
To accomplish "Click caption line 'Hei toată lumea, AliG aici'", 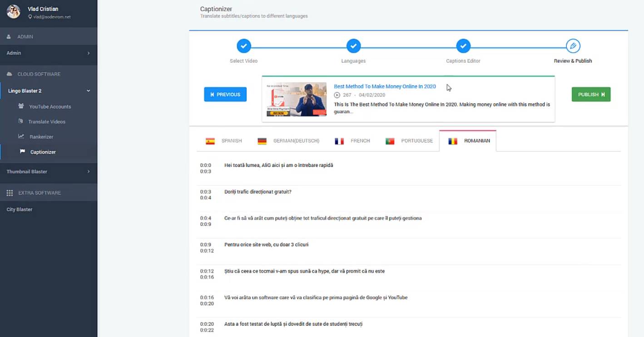I will click(x=278, y=165).
